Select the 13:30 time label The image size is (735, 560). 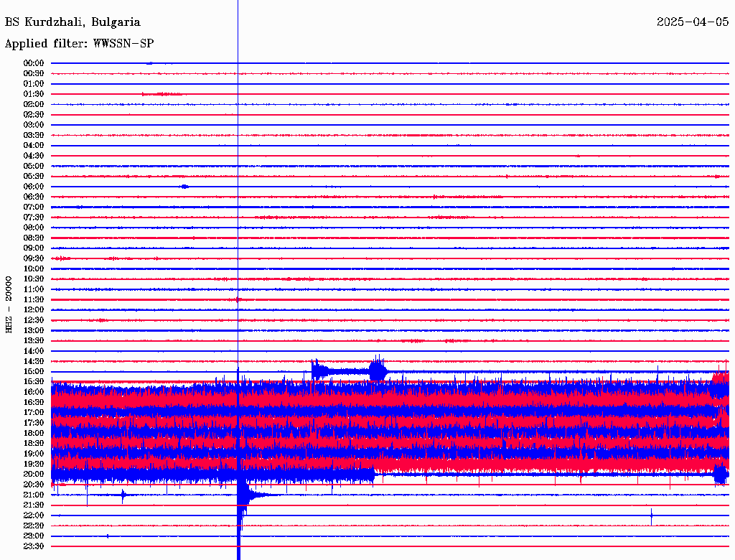pos(34,341)
